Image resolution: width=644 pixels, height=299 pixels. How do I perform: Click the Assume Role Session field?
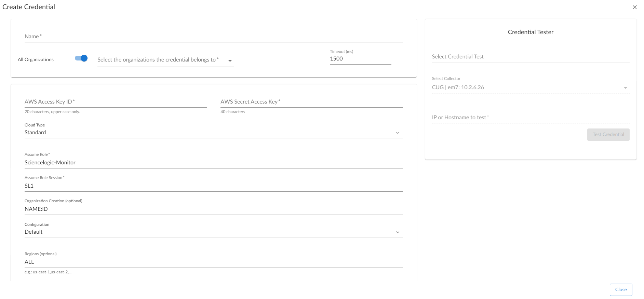(x=213, y=186)
